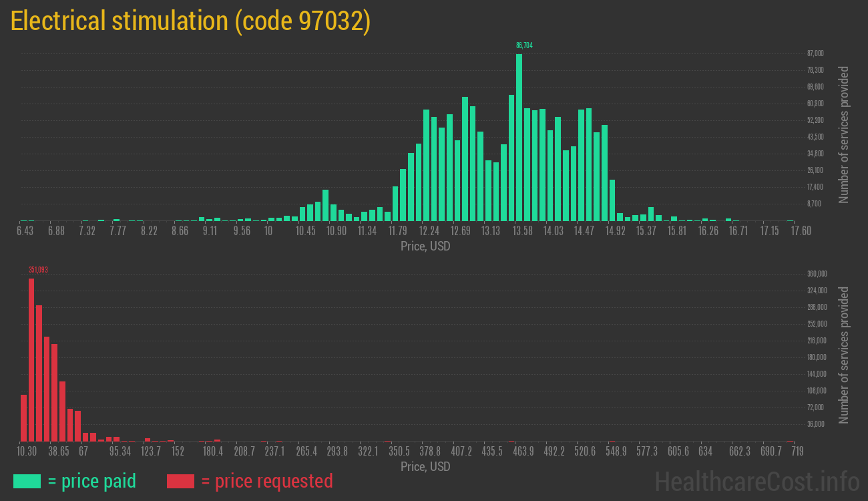Viewport: 868px width, 501px height.
Task: Click the red price requested legend swatch
Action: 180,481
